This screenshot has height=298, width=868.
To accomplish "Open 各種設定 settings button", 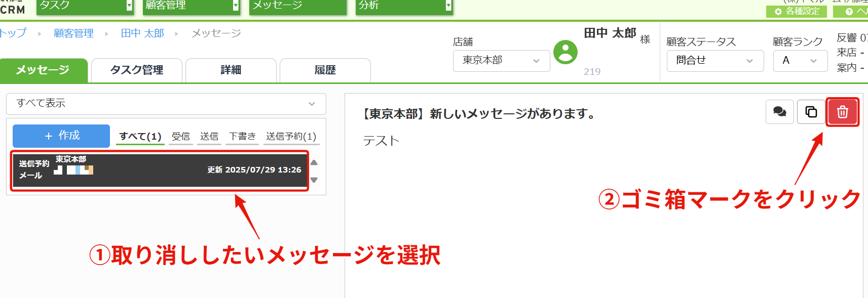I will point(797,11).
